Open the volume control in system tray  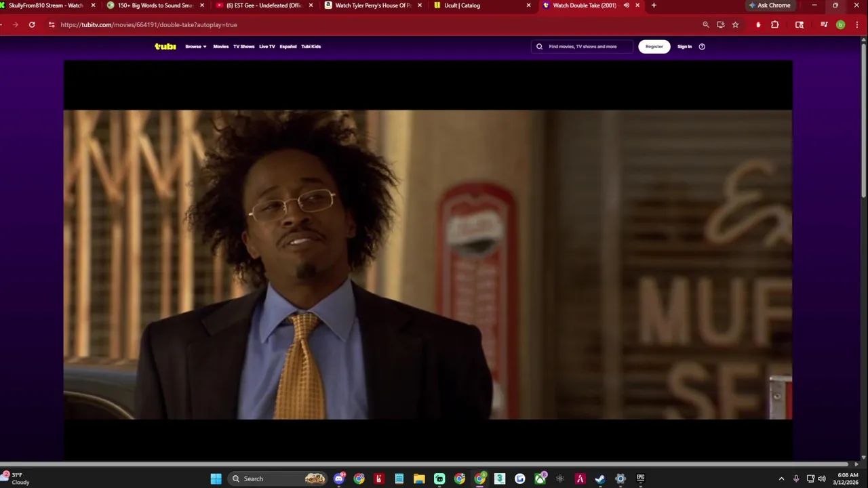822,479
